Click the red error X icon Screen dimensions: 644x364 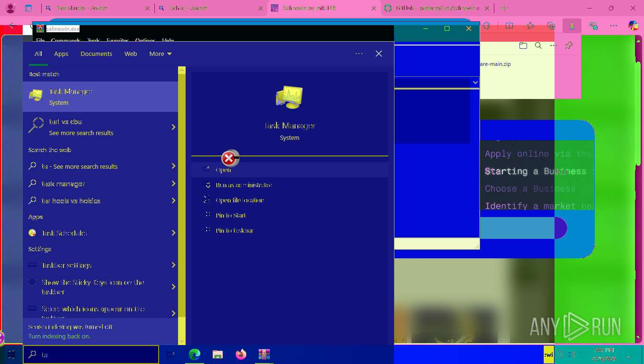click(x=229, y=158)
